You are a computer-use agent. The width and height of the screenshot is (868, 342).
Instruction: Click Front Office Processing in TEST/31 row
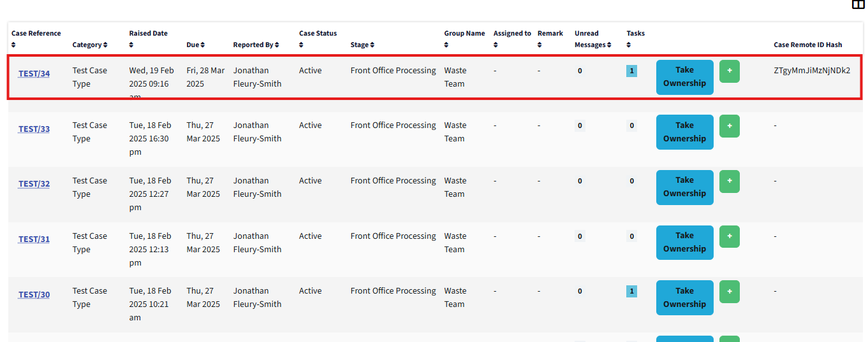393,236
